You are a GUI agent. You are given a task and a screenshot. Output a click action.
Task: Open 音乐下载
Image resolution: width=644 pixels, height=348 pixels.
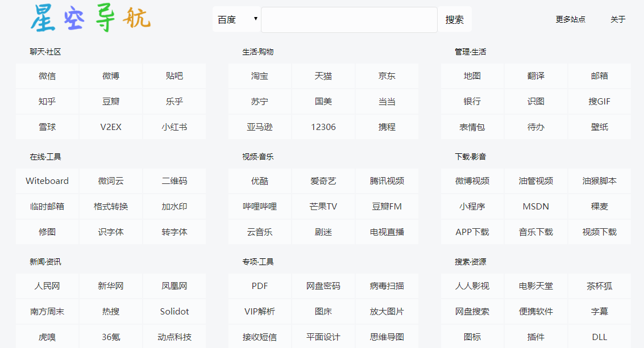tap(536, 232)
